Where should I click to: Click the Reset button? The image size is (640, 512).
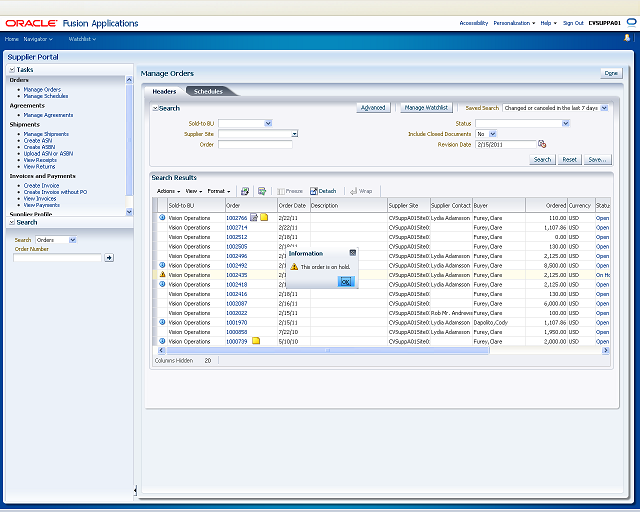click(569, 160)
